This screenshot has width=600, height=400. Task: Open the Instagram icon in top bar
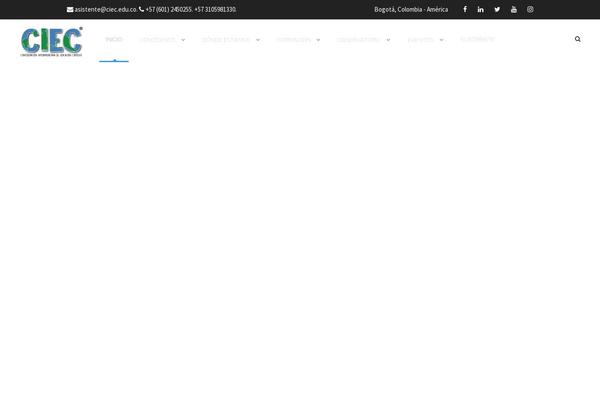pyautogui.click(x=530, y=9)
